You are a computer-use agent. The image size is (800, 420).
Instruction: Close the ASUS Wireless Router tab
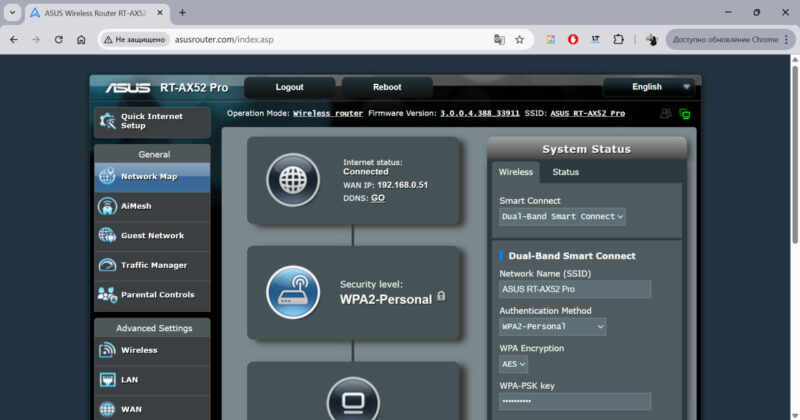[x=160, y=13]
